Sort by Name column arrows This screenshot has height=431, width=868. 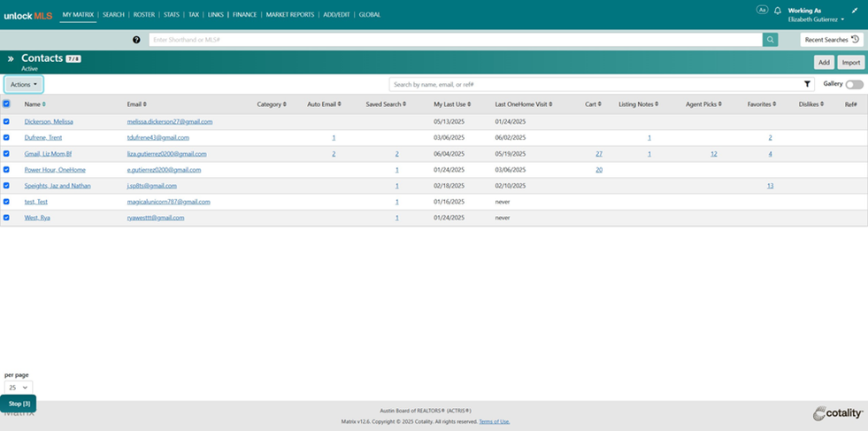43,104
